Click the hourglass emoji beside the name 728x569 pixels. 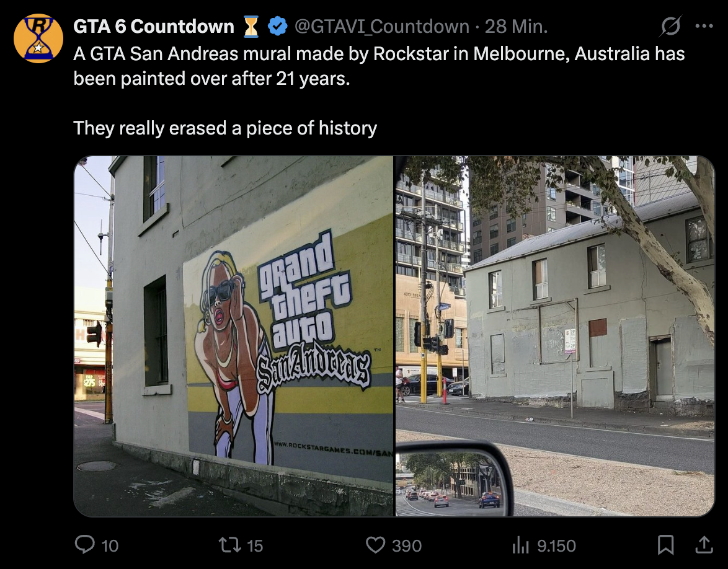251,26
